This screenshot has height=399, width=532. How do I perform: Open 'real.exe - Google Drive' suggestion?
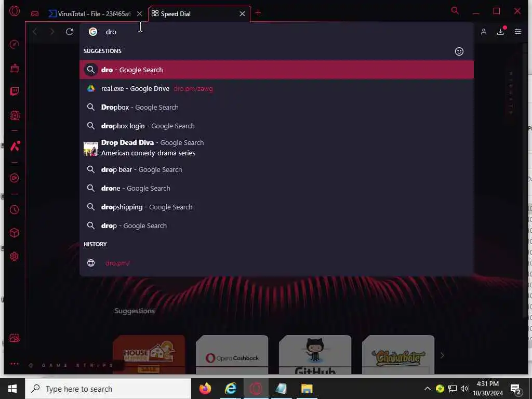click(x=276, y=88)
